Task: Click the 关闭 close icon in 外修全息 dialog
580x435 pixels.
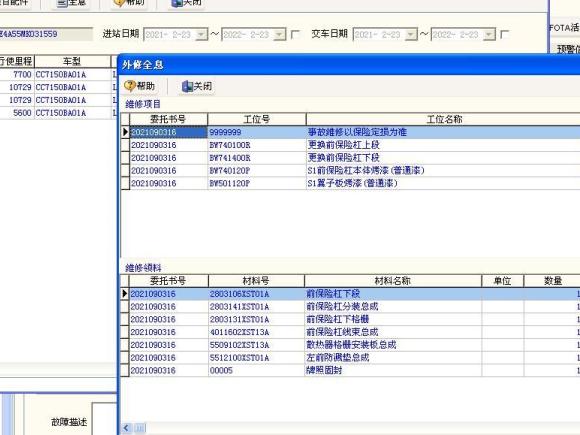Action: pyautogui.click(x=187, y=87)
